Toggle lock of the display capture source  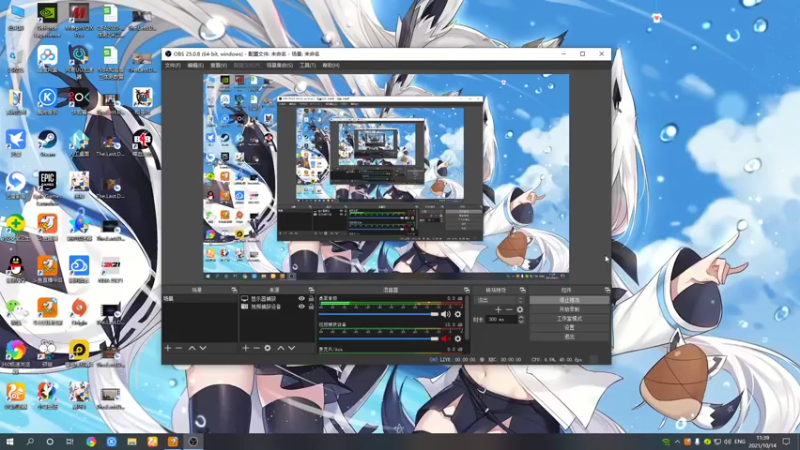pyautogui.click(x=311, y=298)
